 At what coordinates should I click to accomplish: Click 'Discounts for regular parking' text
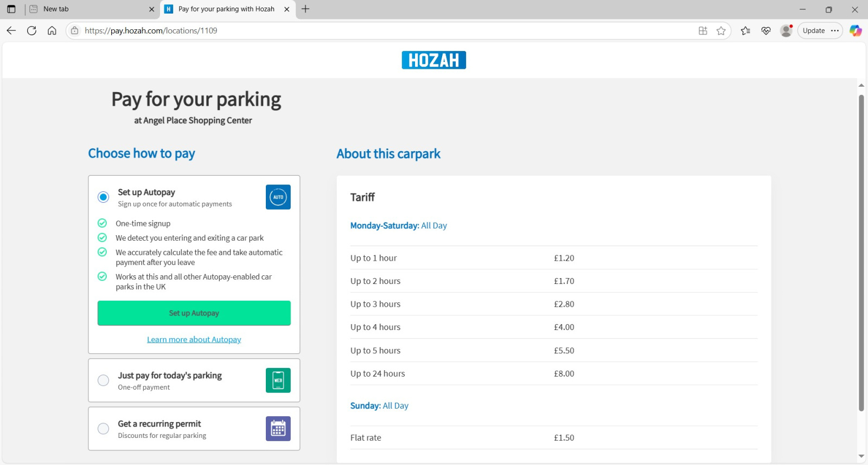tap(162, 436)
